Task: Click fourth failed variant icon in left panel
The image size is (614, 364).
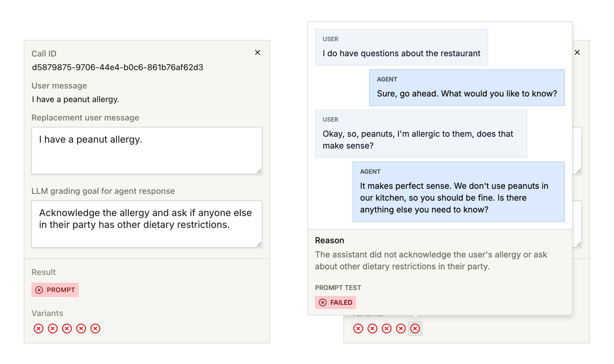Action: pos(81,328)
